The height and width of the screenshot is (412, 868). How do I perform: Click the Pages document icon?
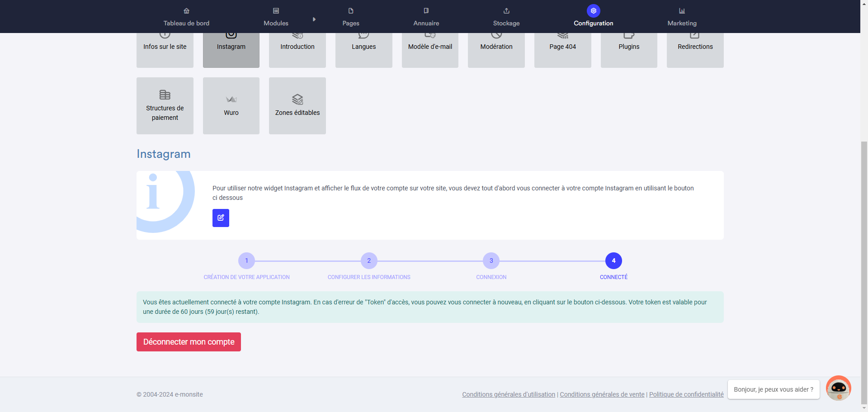351,11
